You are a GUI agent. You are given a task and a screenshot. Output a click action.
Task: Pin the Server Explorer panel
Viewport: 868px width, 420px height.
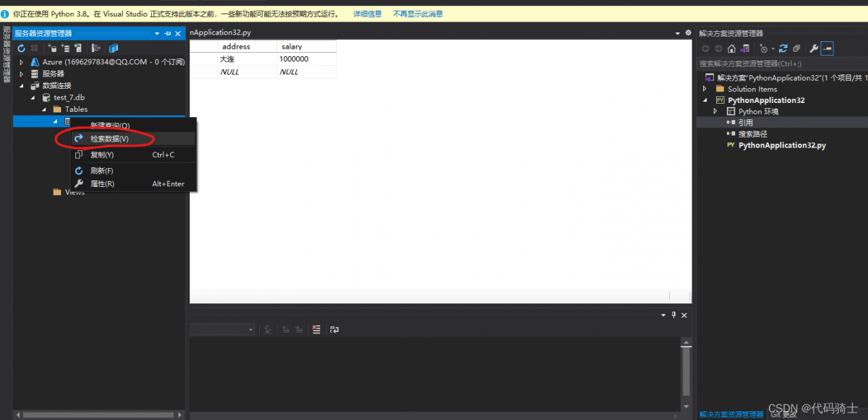[x=167, y=33]
